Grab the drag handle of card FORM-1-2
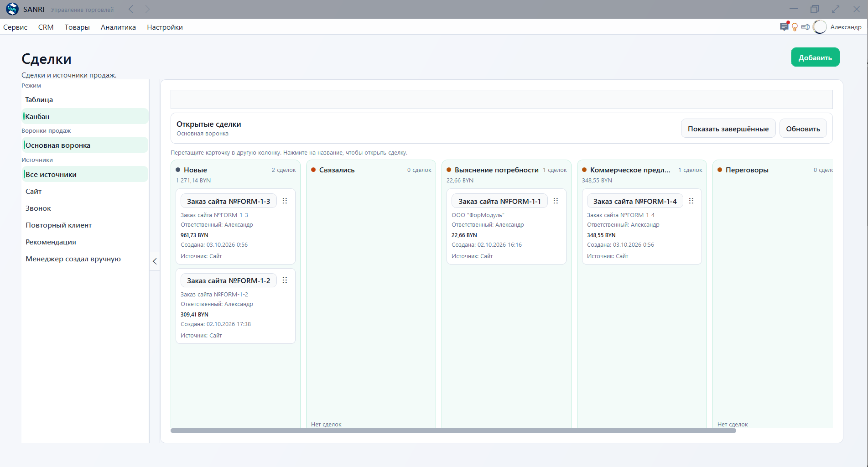The height and width of the screenshot is (467, 868). (285, 280)
